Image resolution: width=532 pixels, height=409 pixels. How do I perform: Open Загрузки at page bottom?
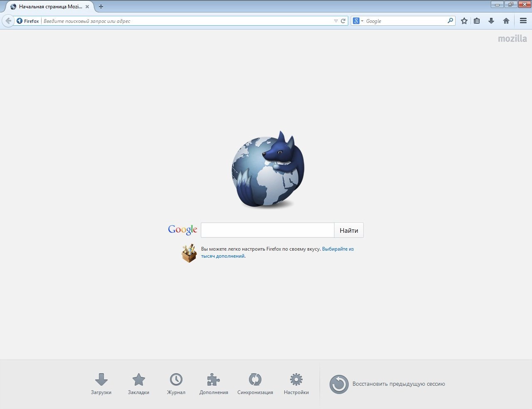101,384
